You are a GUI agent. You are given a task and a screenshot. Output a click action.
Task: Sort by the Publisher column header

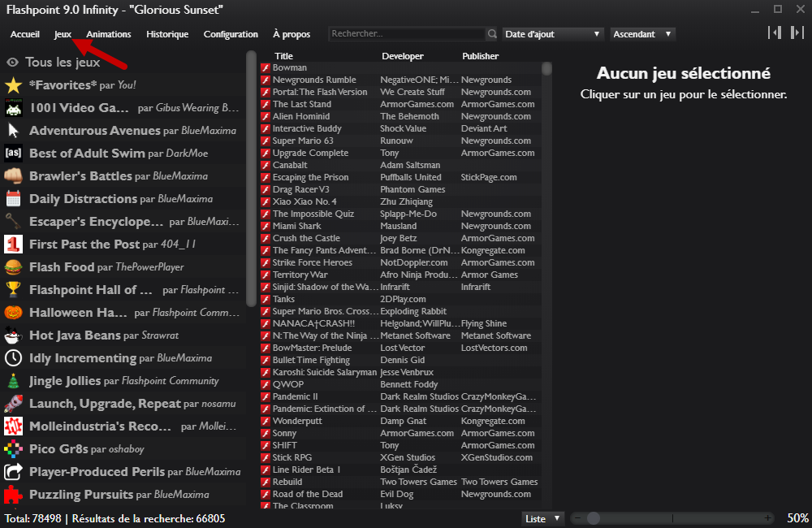pos(480,56)
